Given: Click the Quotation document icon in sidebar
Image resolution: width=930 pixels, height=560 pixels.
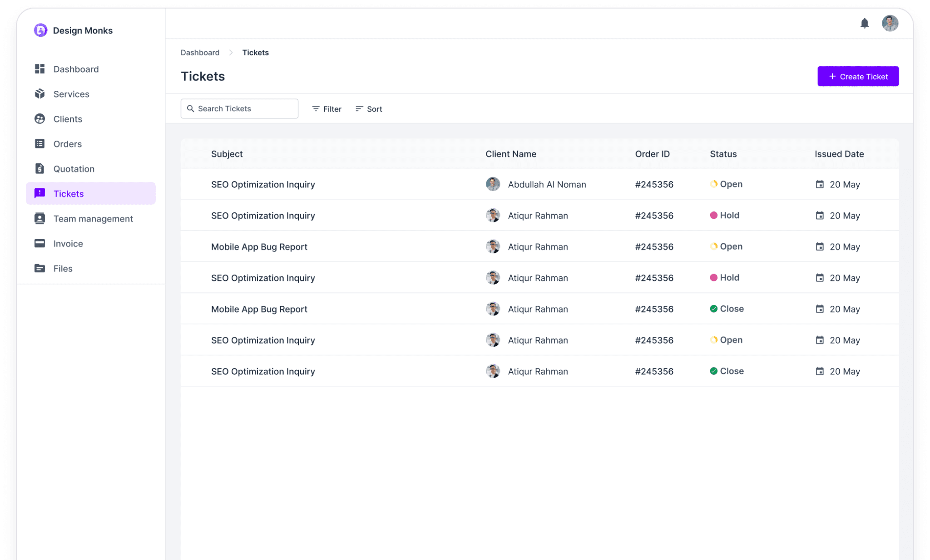Looking at the screenshot, I should pyautogui.click(x=40, y=169).
